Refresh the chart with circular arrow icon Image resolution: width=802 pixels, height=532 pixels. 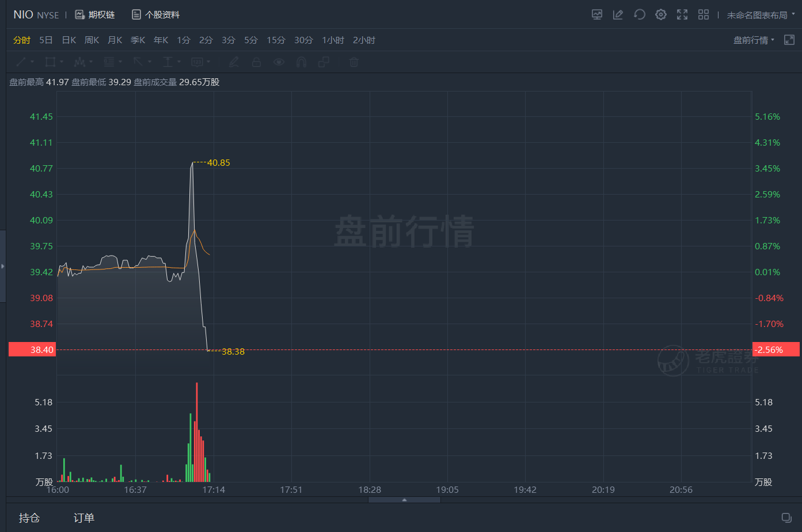click(639, 15)
